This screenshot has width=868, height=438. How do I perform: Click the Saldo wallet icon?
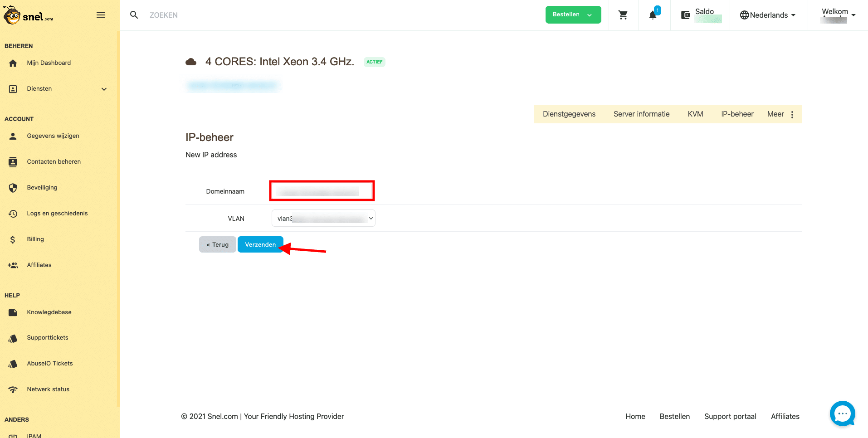click(685, 15)
